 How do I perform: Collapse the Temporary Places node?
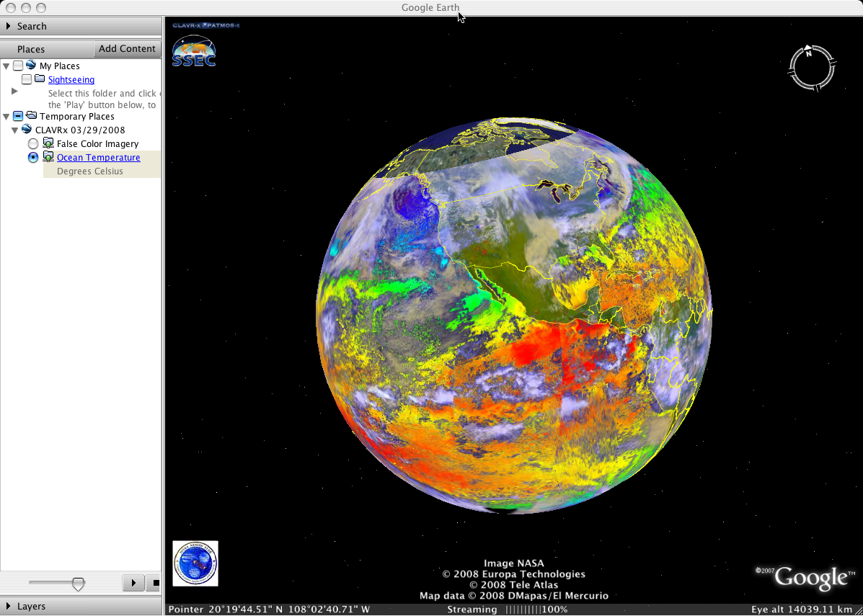point(6,117)
